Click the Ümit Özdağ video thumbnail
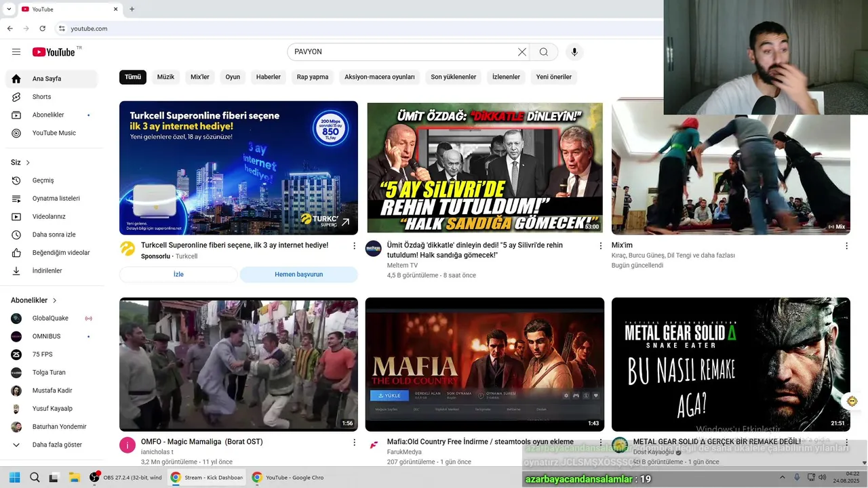 click(485, 168)
